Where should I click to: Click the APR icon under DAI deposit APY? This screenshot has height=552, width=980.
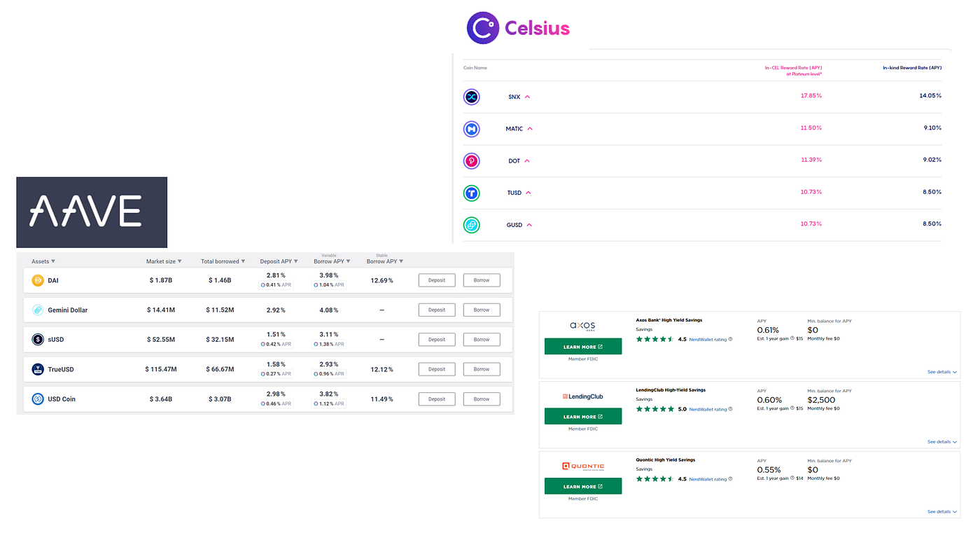(x=263, y=285)
